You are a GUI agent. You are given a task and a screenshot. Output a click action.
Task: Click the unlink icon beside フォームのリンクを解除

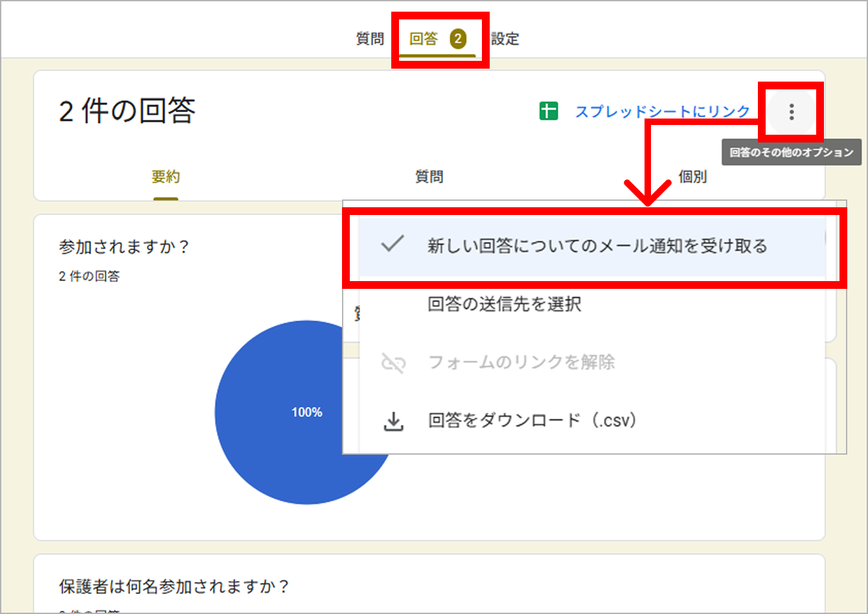click(393, 363)
